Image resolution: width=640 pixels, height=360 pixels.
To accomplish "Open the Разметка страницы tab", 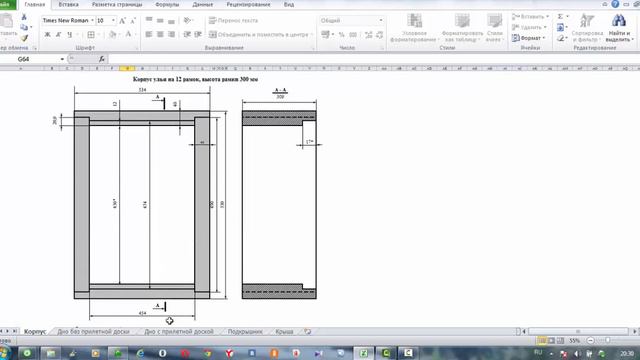I will point(117,4).
